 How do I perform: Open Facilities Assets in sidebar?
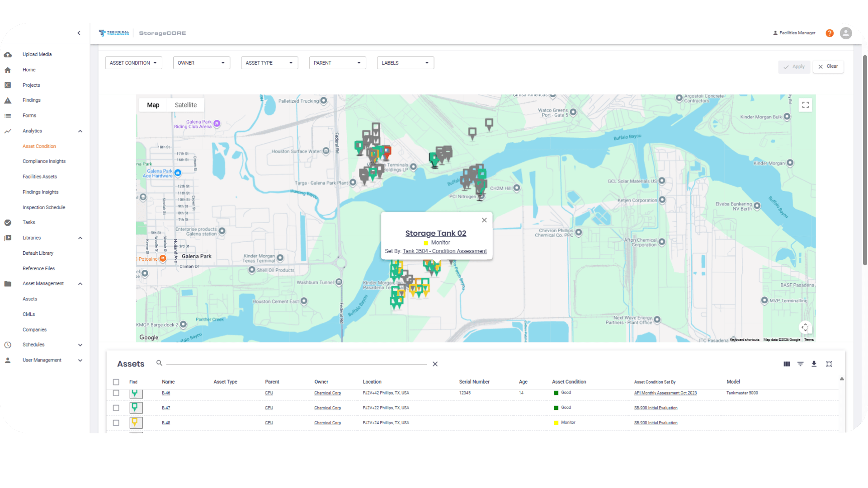click(x=40, y=177)
